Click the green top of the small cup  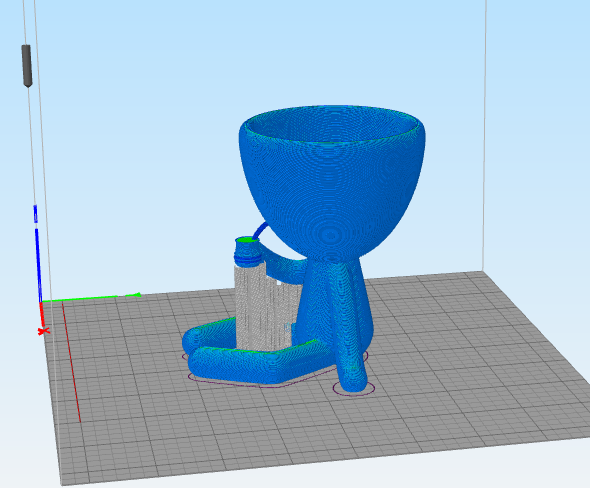pyautogui.click(x=245, y=240)
